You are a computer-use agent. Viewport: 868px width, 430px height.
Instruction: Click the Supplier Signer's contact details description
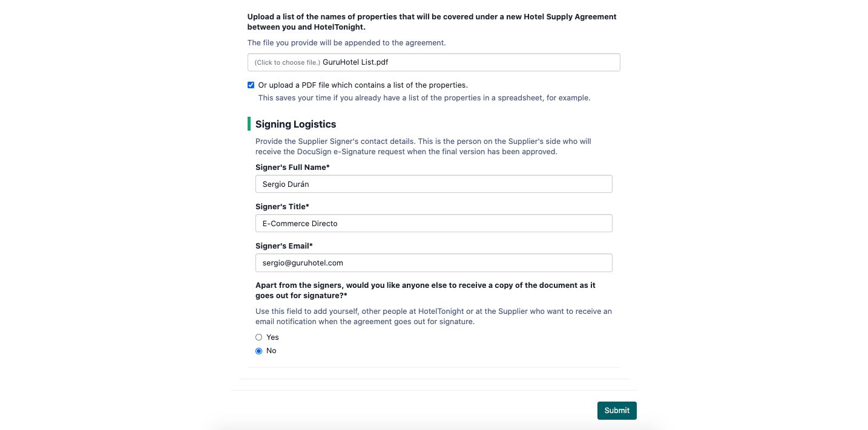click(423, 146)
